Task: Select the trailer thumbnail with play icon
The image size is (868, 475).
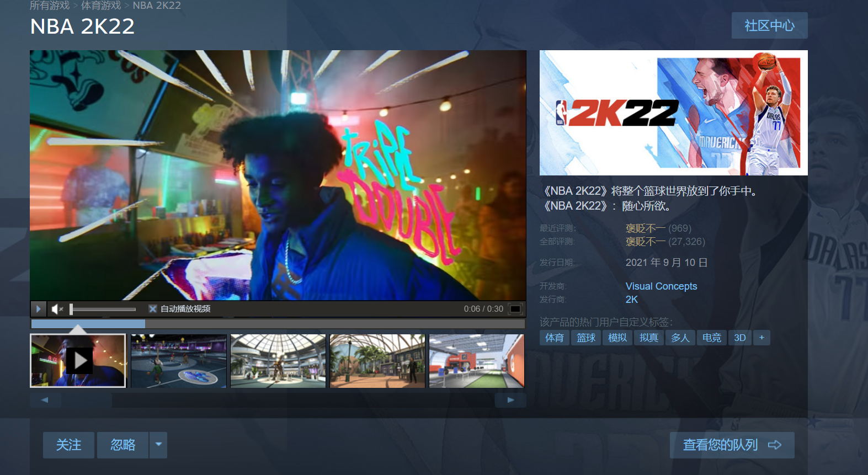Action: pos(78,361)
